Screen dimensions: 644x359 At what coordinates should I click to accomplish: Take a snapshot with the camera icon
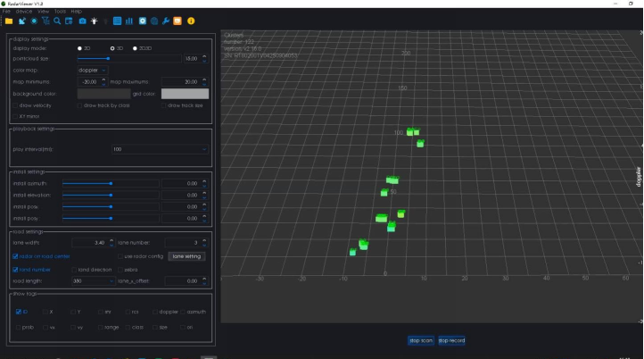coord(83,21)
